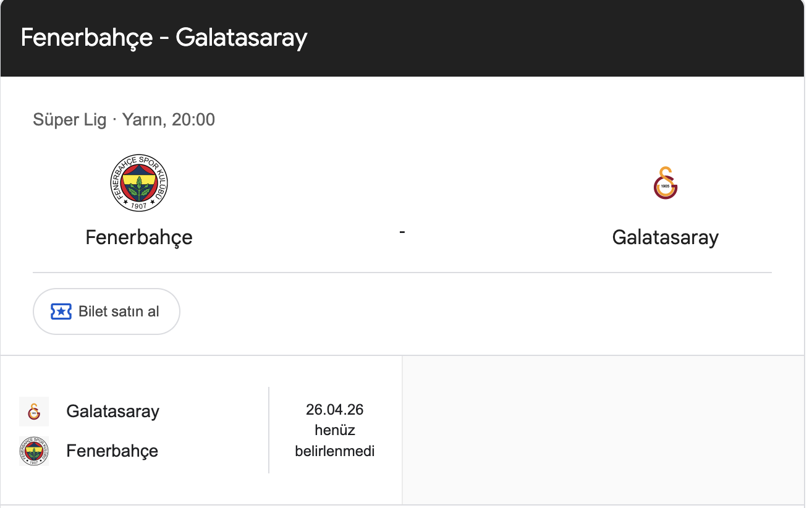This screenshot has height=508, width=812.
Task: Click the "henüz belirlenmedi" status text
Action: [334, 441]
